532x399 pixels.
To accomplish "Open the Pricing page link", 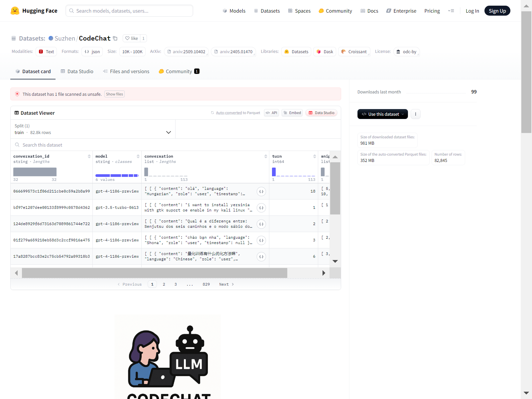I will click(432, 11).
